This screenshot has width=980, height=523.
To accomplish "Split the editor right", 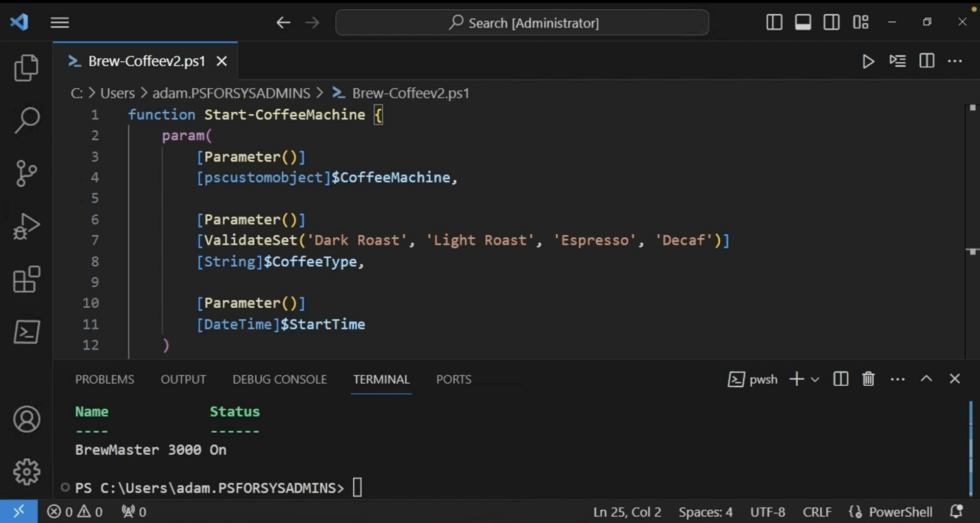I will pyautogui.click(x=927, y=61).
